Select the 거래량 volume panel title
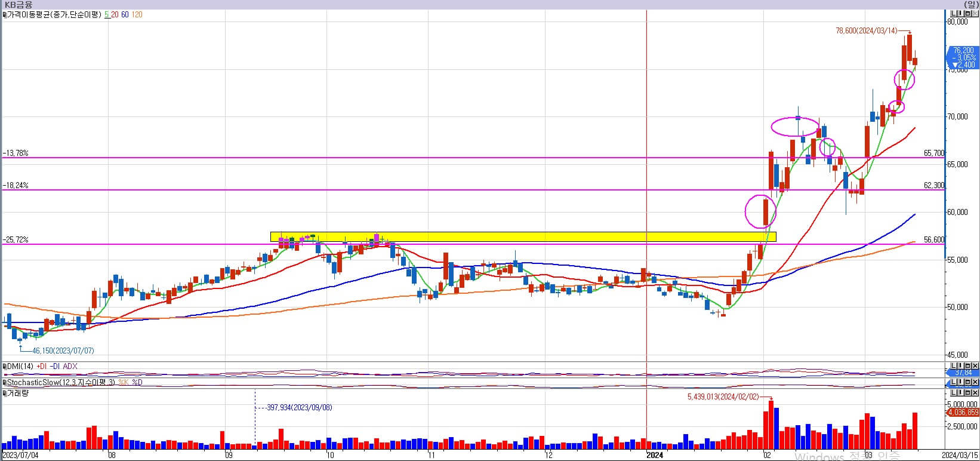This screenshot has width=980, height=461. point(18,393)
